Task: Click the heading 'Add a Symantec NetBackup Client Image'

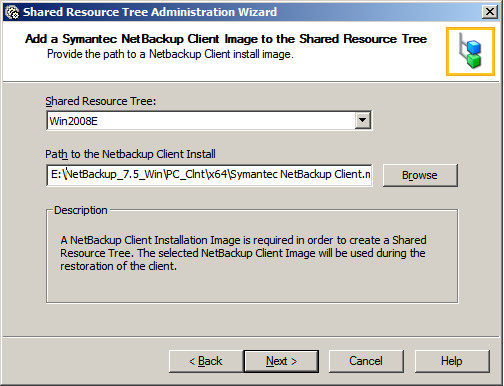Action: tap(226, 39)
